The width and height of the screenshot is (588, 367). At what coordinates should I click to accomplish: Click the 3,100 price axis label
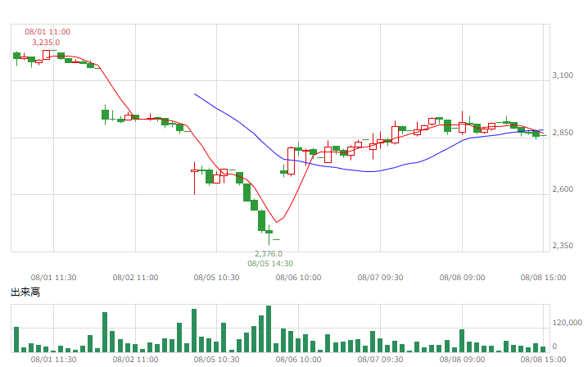click(x=563, y=75)
